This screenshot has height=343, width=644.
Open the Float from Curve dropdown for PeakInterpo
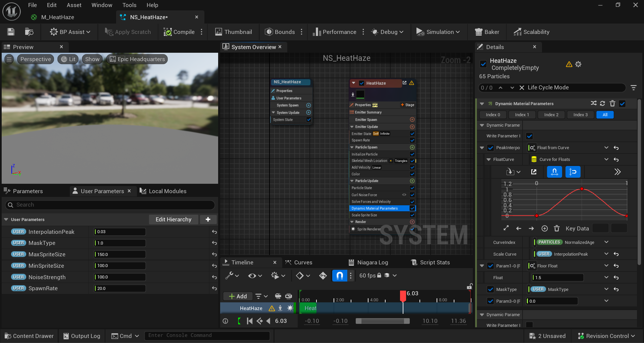tap(606, 147)
